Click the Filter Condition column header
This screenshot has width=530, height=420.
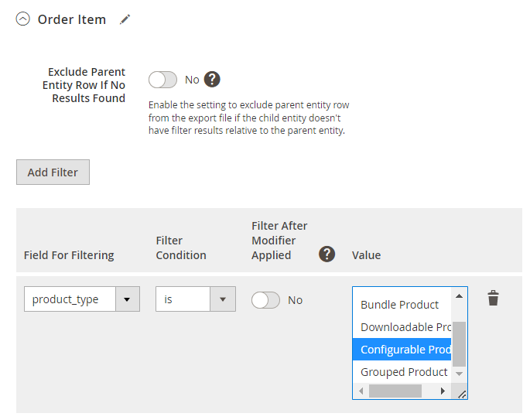pyautogui.click(x=181, y=248)
